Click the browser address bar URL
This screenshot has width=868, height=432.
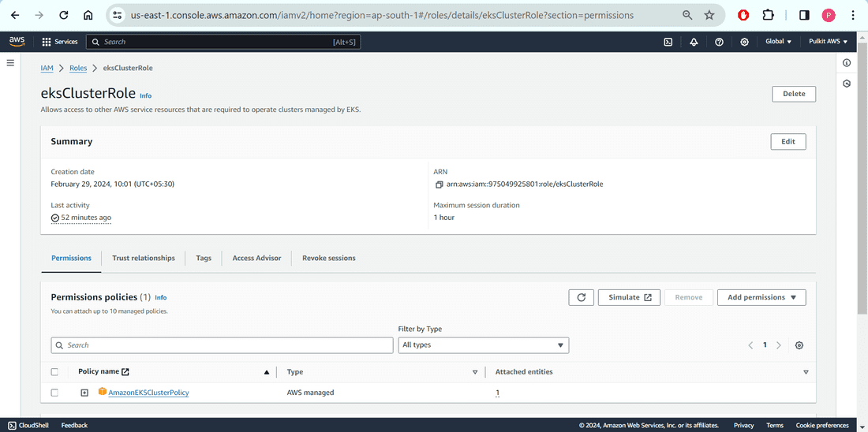(x=382, y=16)
